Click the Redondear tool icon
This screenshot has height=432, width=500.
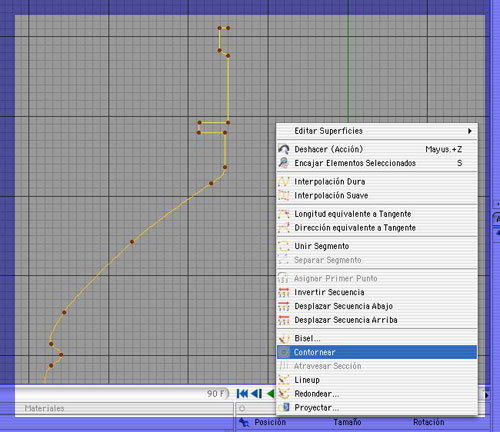coord(284,394)
